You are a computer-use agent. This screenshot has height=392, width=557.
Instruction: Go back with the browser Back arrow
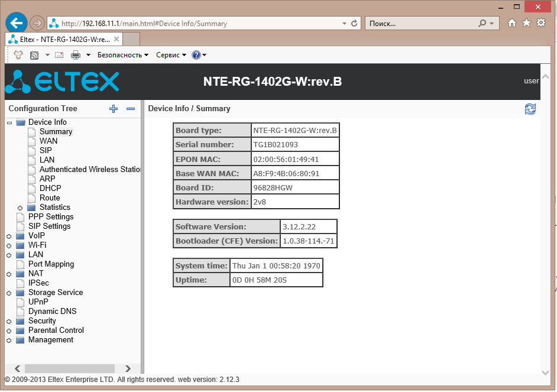[17, 24]
